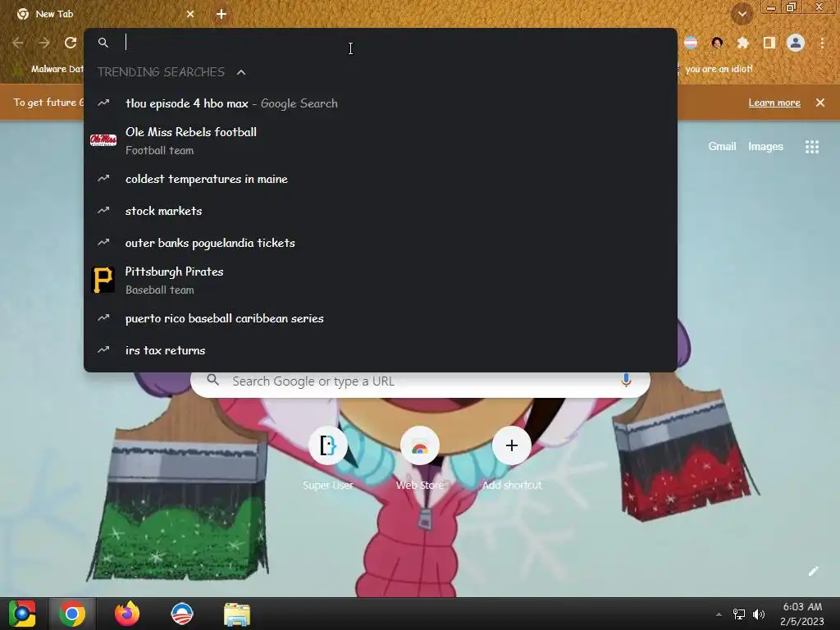Image resolution: width=840 pixels, height=630 pixels.
Task: Open File Explorer from taskbar
Action: 237,614
